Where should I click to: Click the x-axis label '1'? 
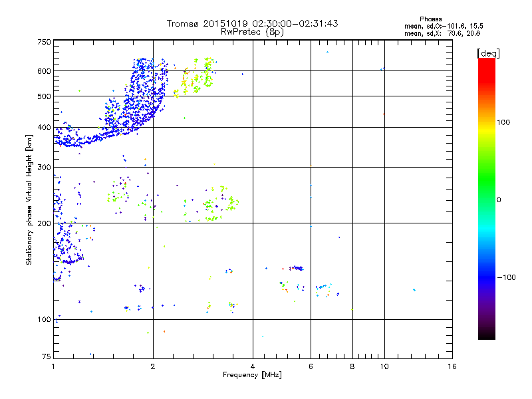click(x=53, y=366)
